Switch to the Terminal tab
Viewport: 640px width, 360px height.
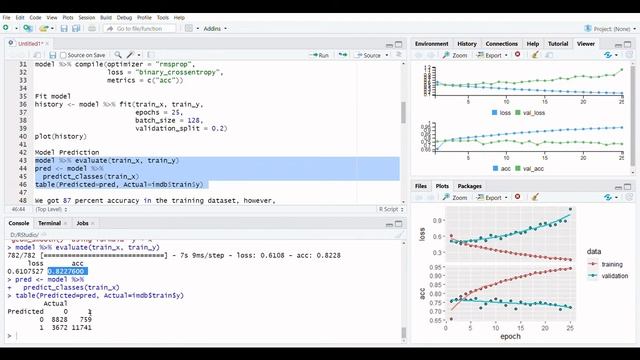pos(49,223)
